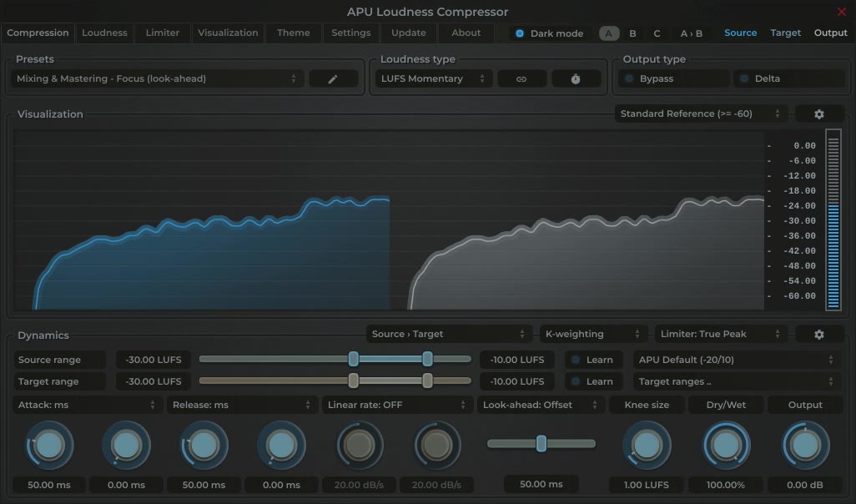
Task: Switch to the Theme tab
Action: 293,33
